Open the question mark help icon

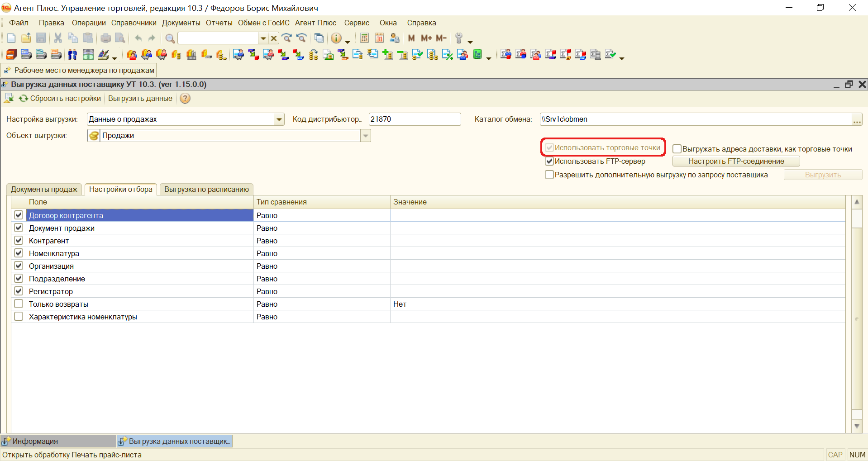coord(185,99)
